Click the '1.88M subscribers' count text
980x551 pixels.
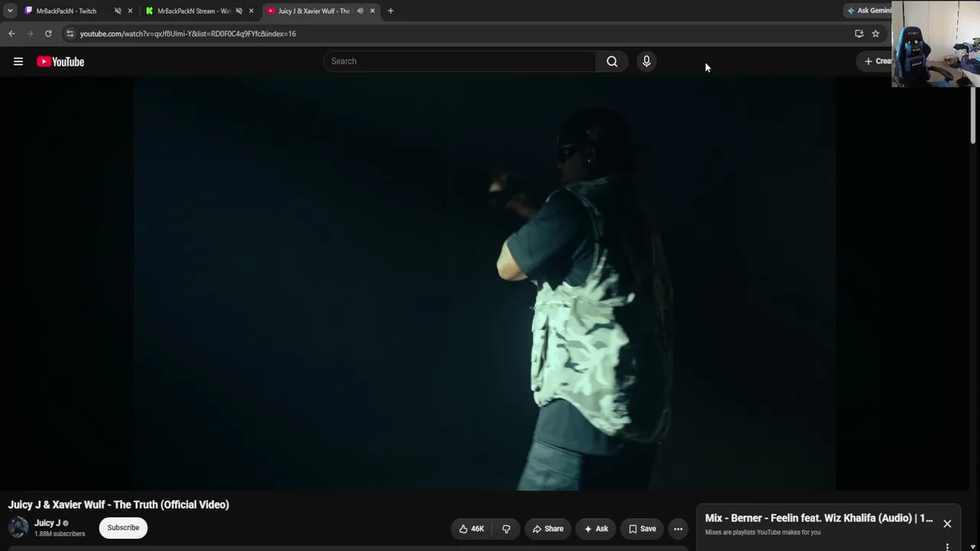coord(60,534)
